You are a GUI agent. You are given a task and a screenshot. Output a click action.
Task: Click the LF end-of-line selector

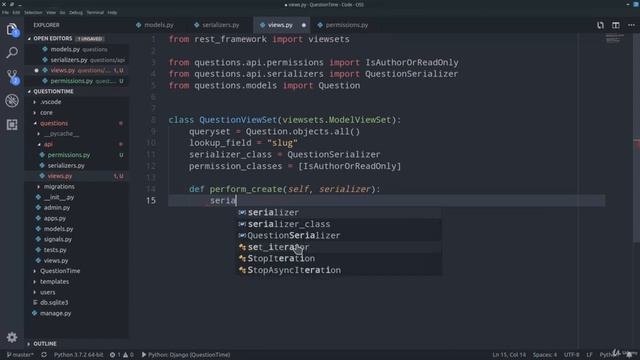(x=589, y=355)
